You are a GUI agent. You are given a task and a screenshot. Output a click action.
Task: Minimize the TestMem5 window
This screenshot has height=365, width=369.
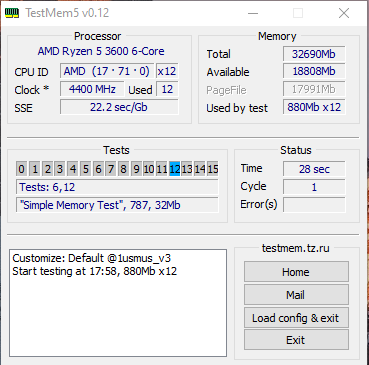coord(253,13)
